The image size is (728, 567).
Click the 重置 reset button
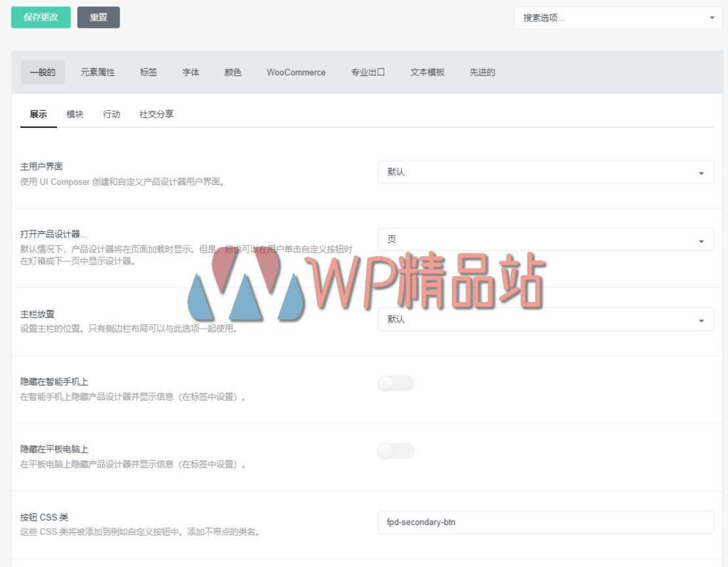point(98,17)
